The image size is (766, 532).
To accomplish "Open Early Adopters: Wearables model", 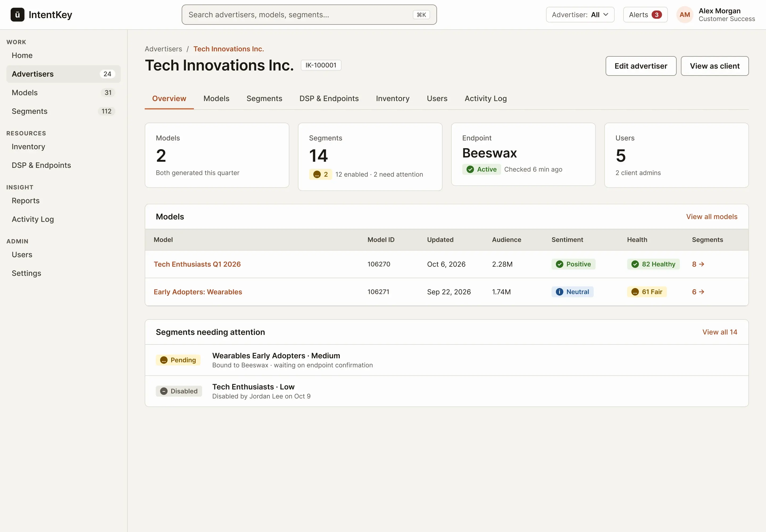I will [x=198, y=292].
